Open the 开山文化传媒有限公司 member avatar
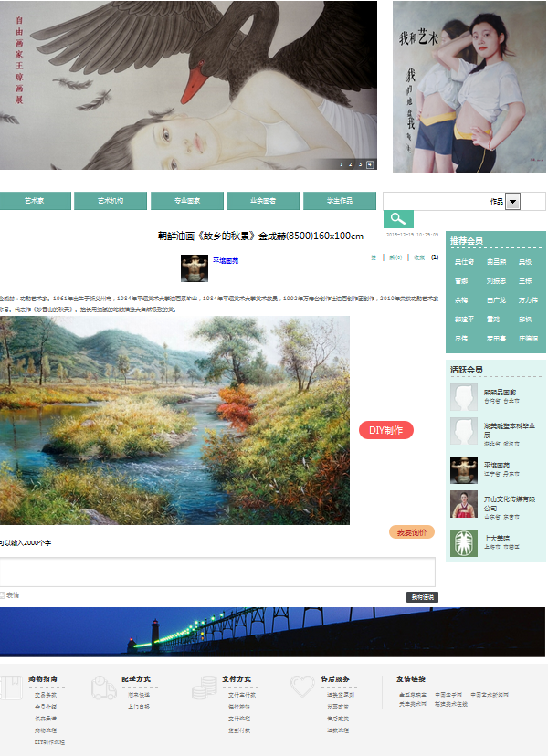This screenshot has width=548, height=756. [x=464, y=504]
